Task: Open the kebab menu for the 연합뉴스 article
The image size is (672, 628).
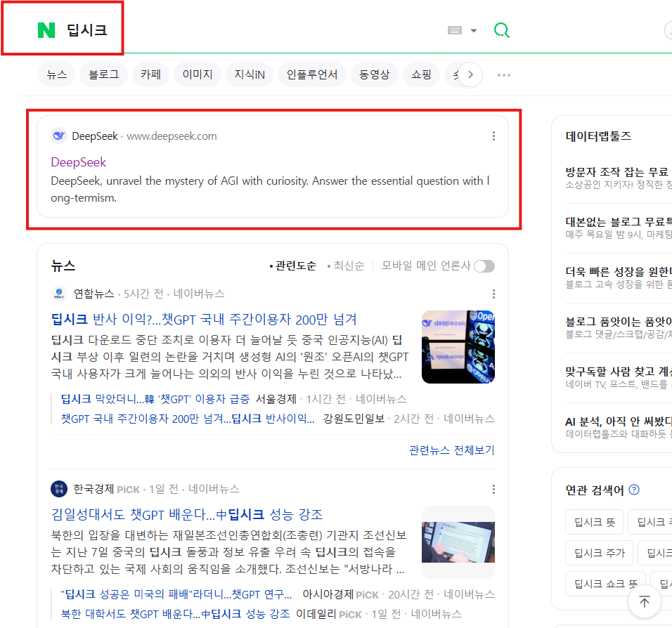Action: [493, 294]
